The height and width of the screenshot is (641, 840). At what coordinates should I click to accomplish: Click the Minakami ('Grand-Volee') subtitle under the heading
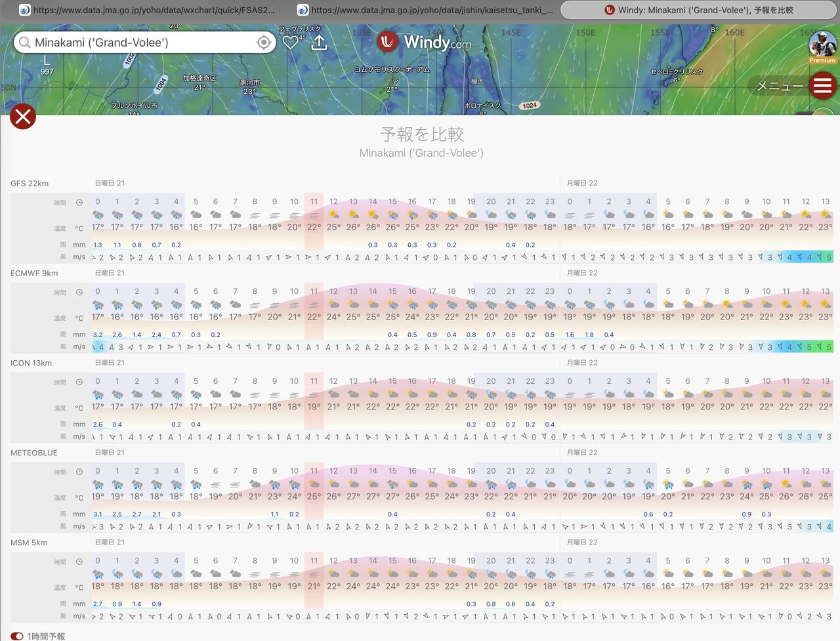click(x=421, y=153)
